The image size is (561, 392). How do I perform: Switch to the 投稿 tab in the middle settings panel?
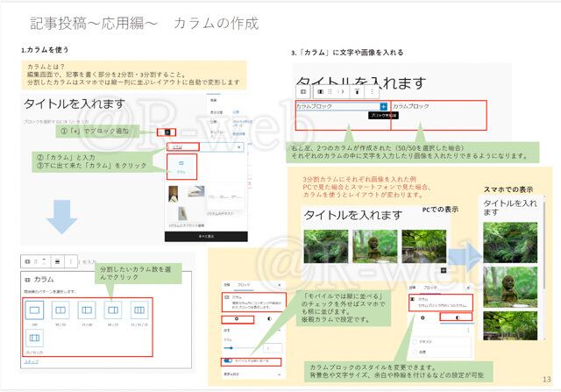point(227,285)
